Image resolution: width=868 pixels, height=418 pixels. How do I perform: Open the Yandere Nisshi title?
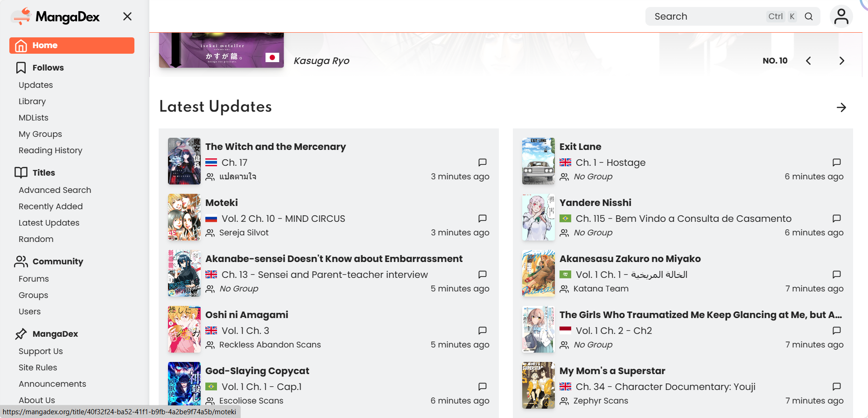(x=595, y=203)
